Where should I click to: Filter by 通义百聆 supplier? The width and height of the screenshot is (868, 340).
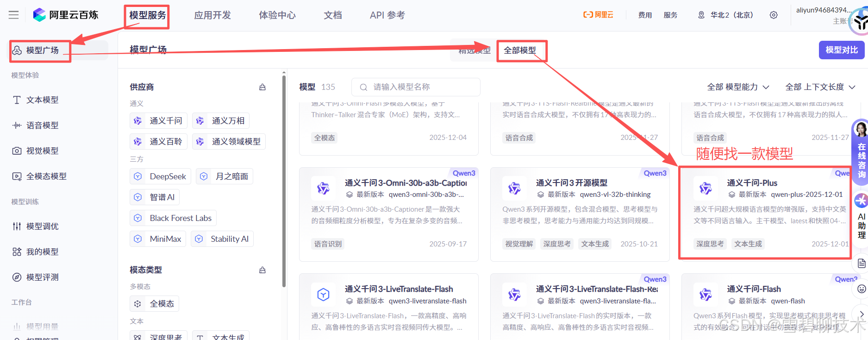click(159, 142)
